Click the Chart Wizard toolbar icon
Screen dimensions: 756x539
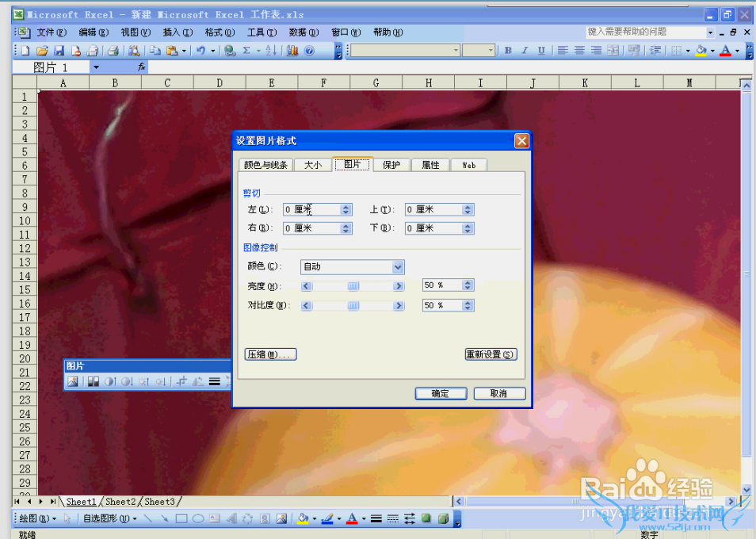(x=292, y=51)
